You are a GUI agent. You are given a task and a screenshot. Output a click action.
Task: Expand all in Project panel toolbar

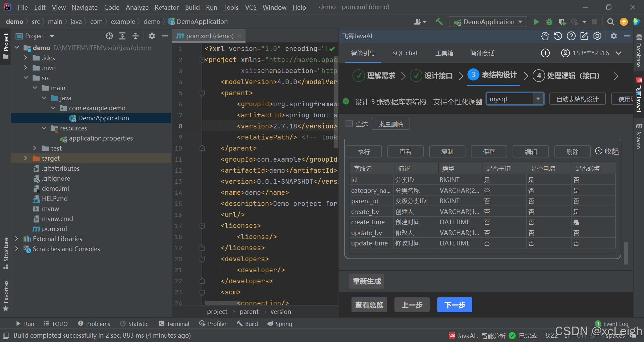point(122,36)
